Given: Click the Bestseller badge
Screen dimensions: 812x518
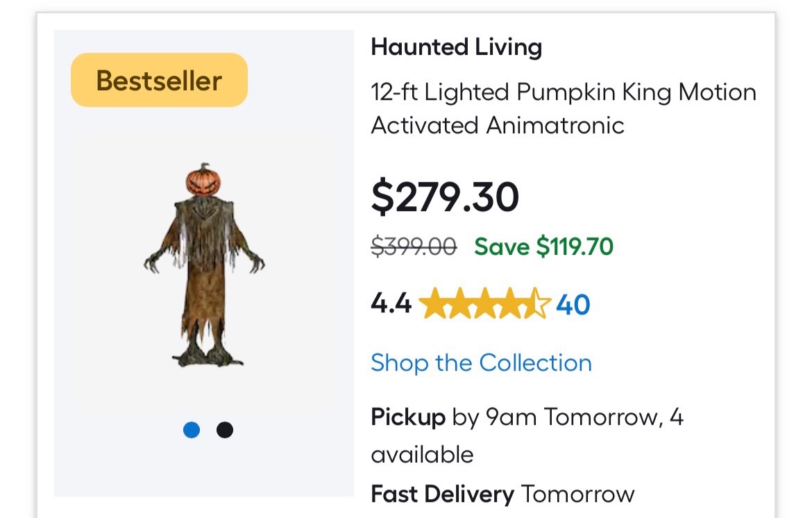Looking at the screenshot, I should pyautogui.click(x=159, y=81).
